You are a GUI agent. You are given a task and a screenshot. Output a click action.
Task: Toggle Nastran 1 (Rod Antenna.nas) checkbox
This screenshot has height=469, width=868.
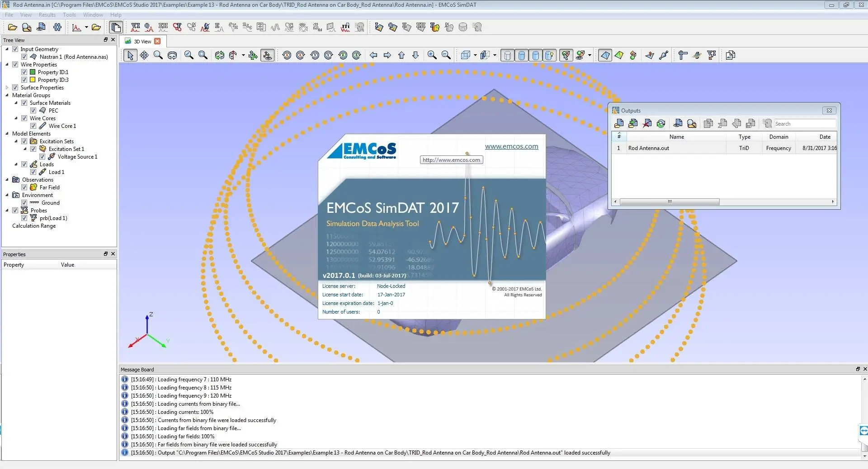24,56
